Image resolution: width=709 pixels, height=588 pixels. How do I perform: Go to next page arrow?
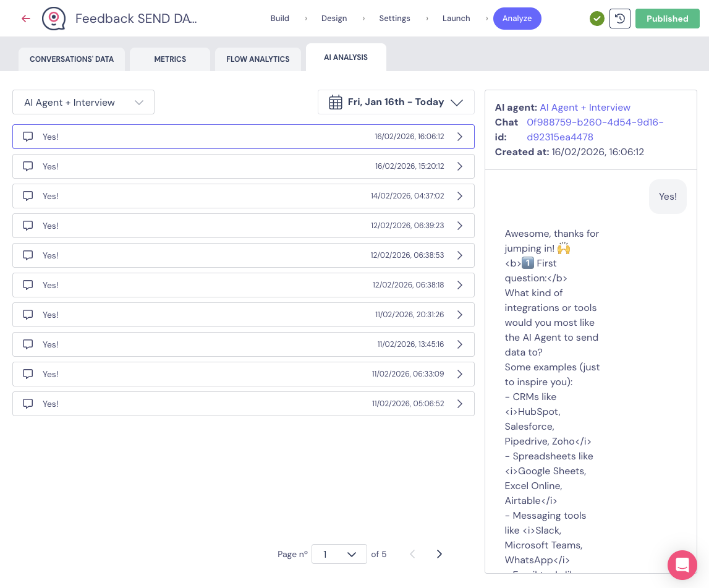pos(439,554)
